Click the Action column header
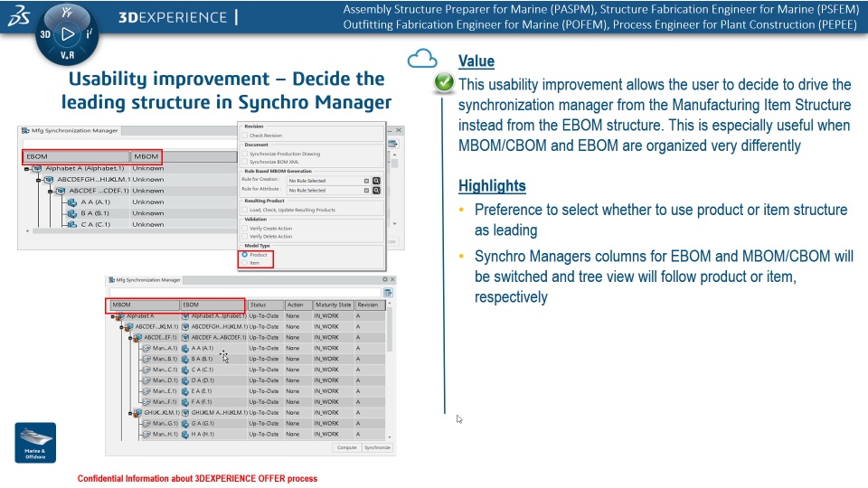The image size is (868, 488). point(297,305)
